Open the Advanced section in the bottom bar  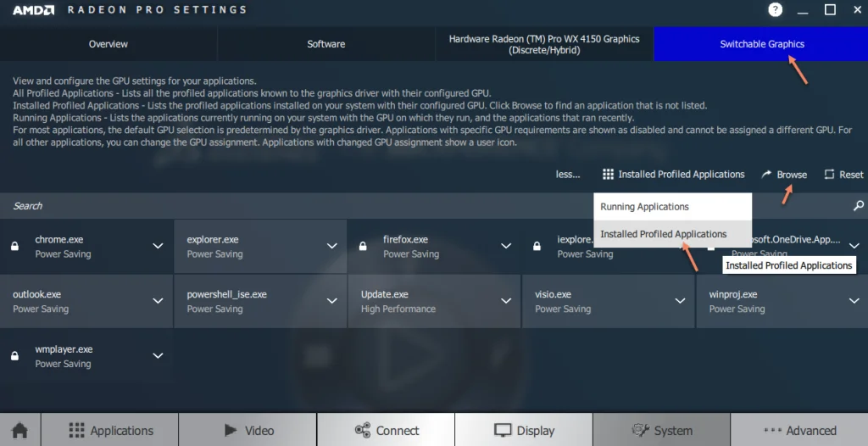[x=799, y=430]
